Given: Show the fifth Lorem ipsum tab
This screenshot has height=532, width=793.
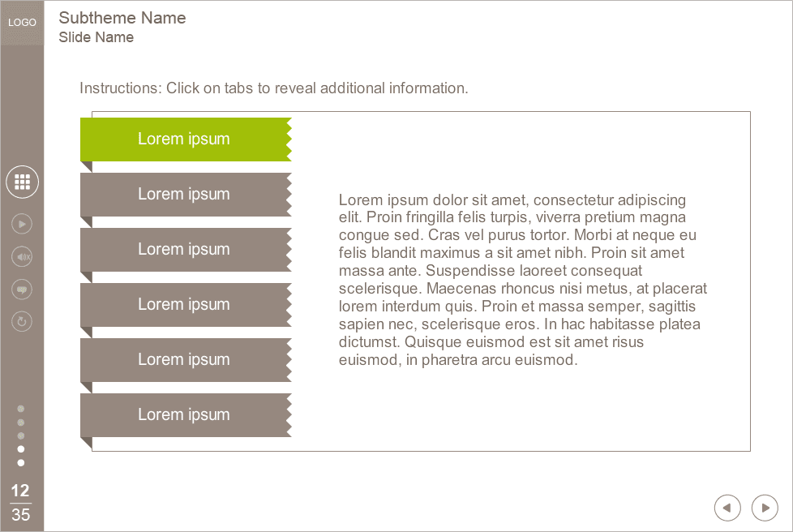Looking at the screenshot, I should [184, 360].
